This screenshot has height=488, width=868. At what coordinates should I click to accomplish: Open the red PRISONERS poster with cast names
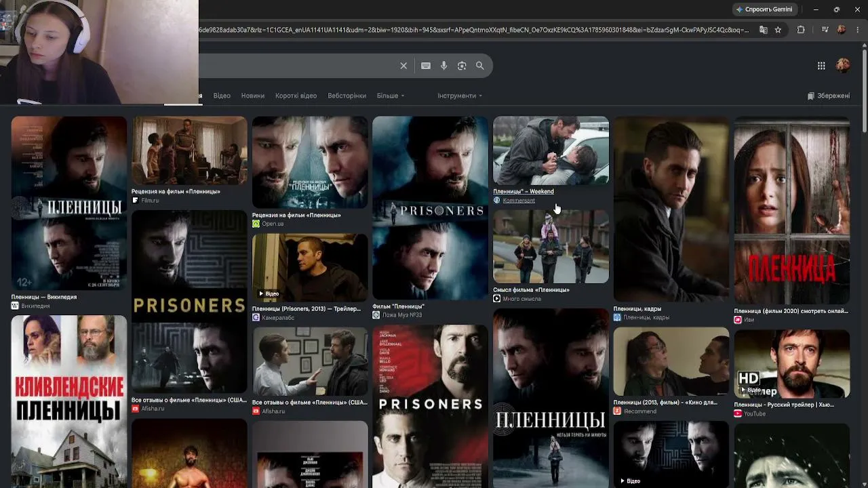pyautogui.click(x=430, y=407)
